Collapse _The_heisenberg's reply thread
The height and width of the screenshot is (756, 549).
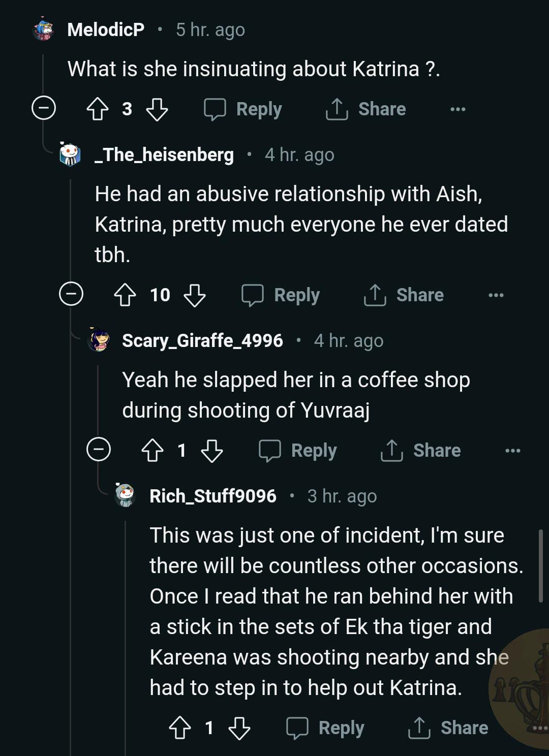[x=71, y=294]
